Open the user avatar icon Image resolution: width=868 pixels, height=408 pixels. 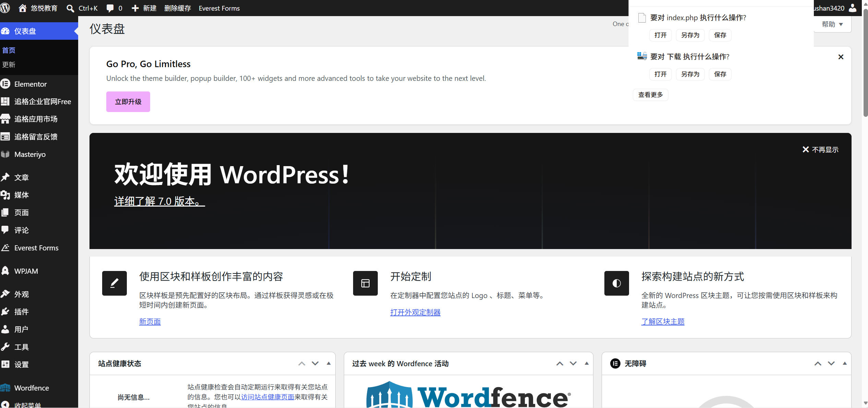[x=853, y=8]
